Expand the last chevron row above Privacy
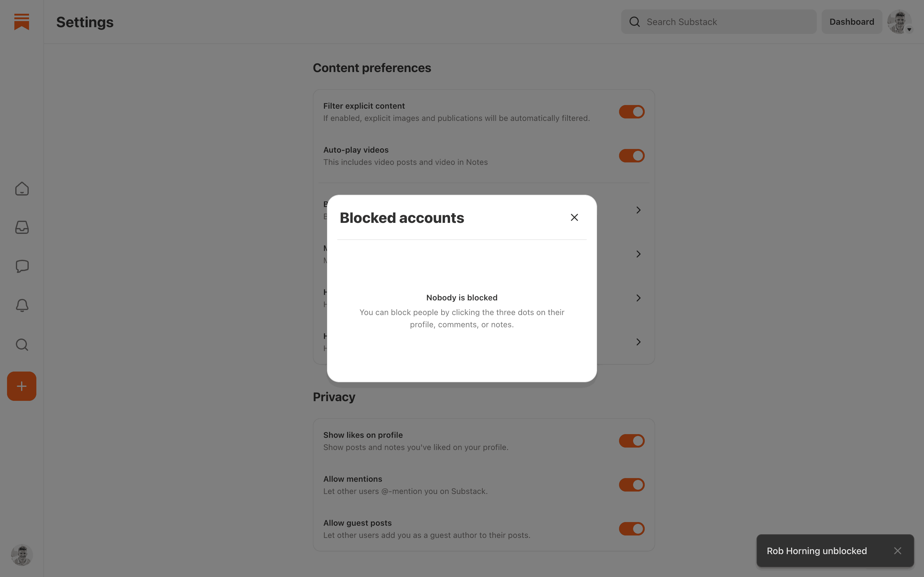The height and width of the screenshot is (577, 924). pyautogui.click(x=638, y=342)
